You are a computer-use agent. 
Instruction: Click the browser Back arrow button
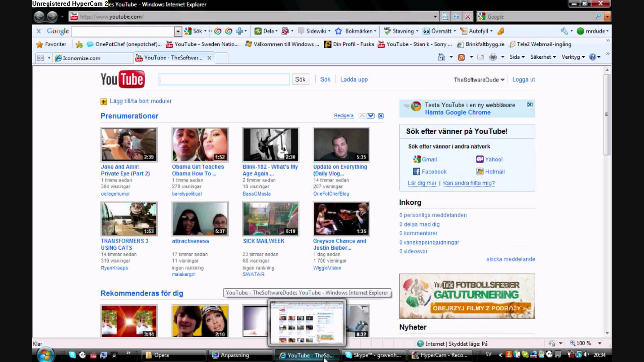click(39, 16)
